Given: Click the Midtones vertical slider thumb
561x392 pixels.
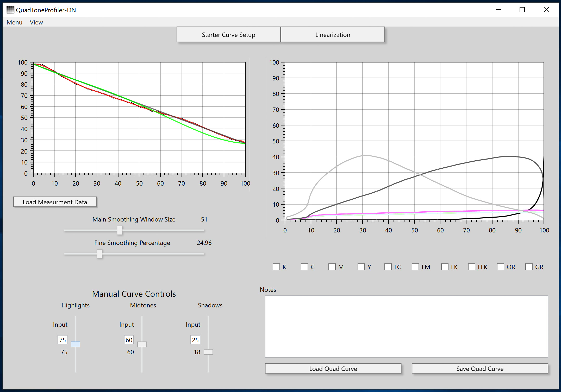Looking at the screenshot, I should pos(142,344).
